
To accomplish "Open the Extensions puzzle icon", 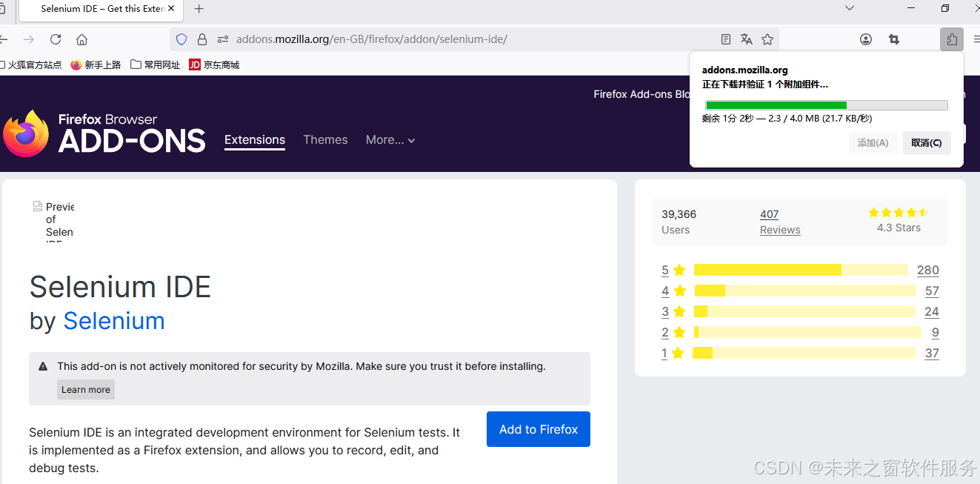I will click(952, 39).
